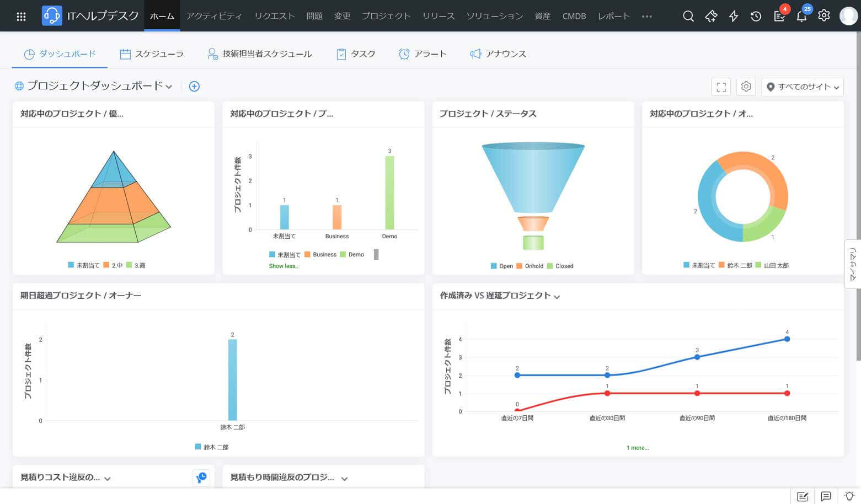Expand the 作成済み VS 遅延プロジェクト dropdown

pos(557,297)
